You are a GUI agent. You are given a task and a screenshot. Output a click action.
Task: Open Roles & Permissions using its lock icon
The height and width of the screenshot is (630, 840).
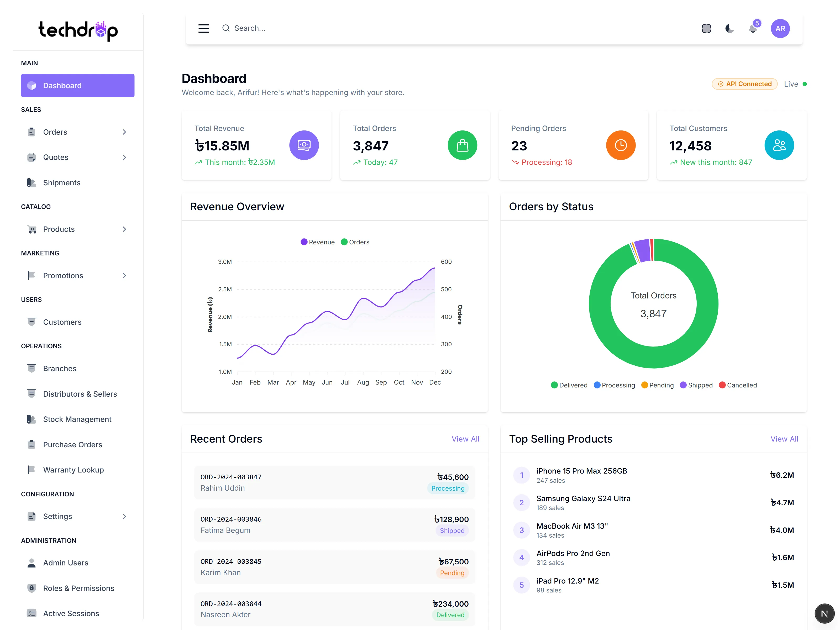point(31,588)
